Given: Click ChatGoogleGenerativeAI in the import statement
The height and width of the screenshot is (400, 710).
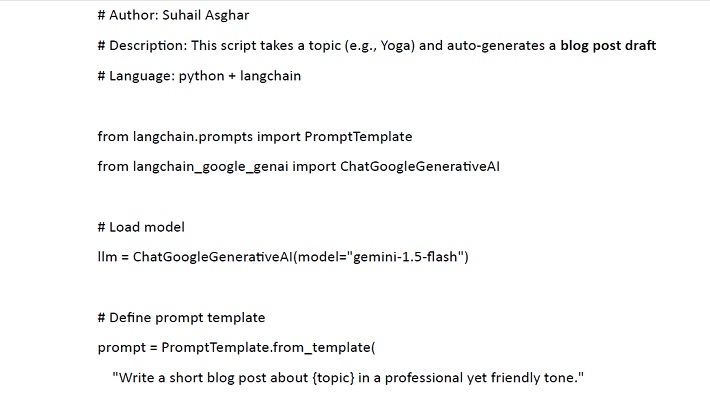Looking at the screenshot, I should [x=419, y=166].
